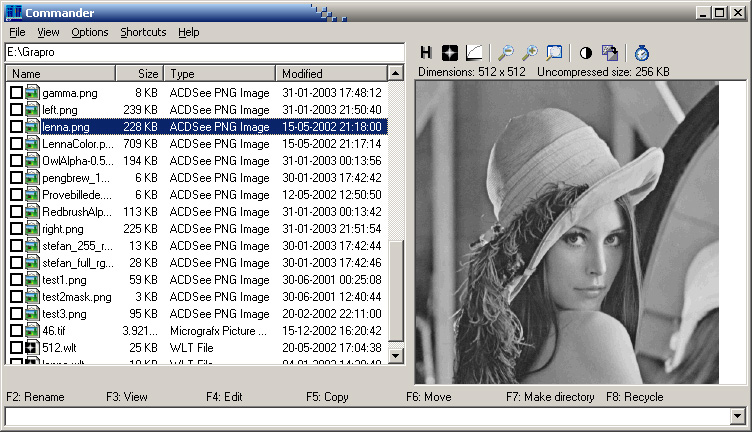752x432 pixels.
Task: Click the black sparkle filter icon
Action: coord(451,52)
